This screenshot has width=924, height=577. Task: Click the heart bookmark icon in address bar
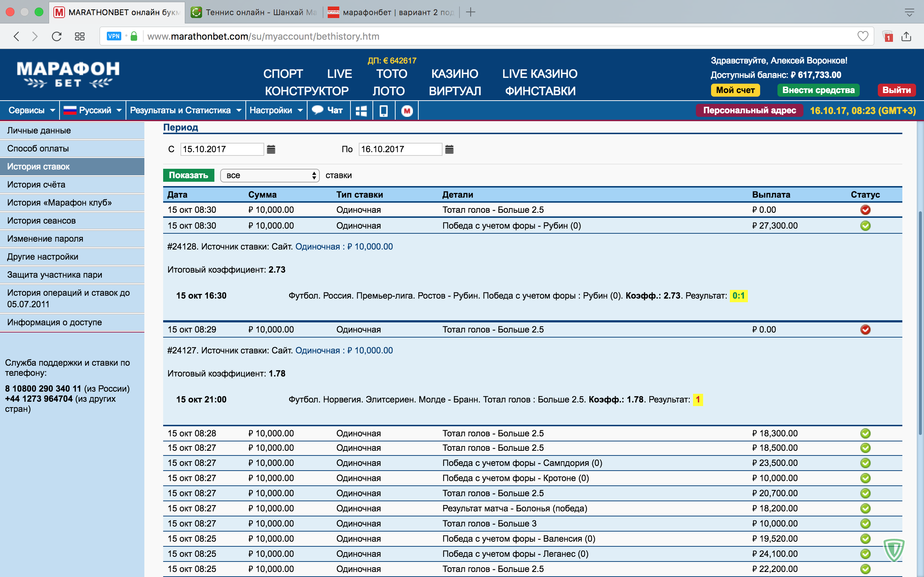point(863,36)
